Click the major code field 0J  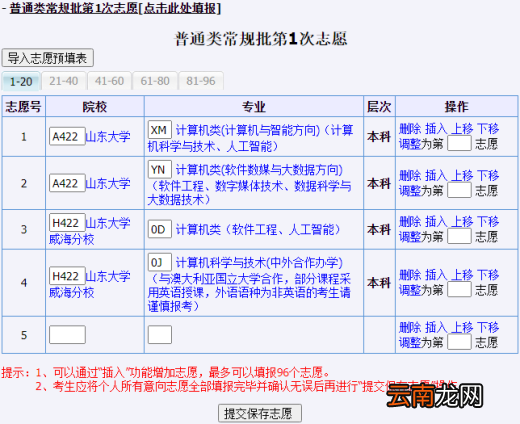(x=160, y=262)
